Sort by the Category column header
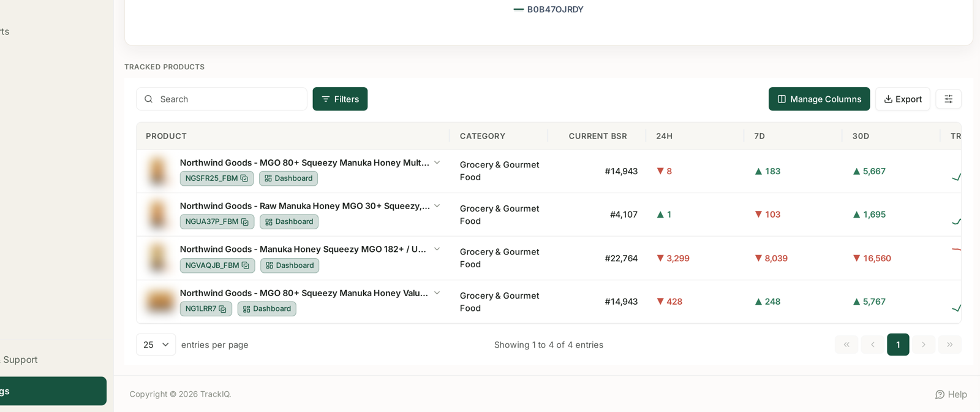Image resolution: width=980 pixels, height=412 pixels. [x=483, y=136]
